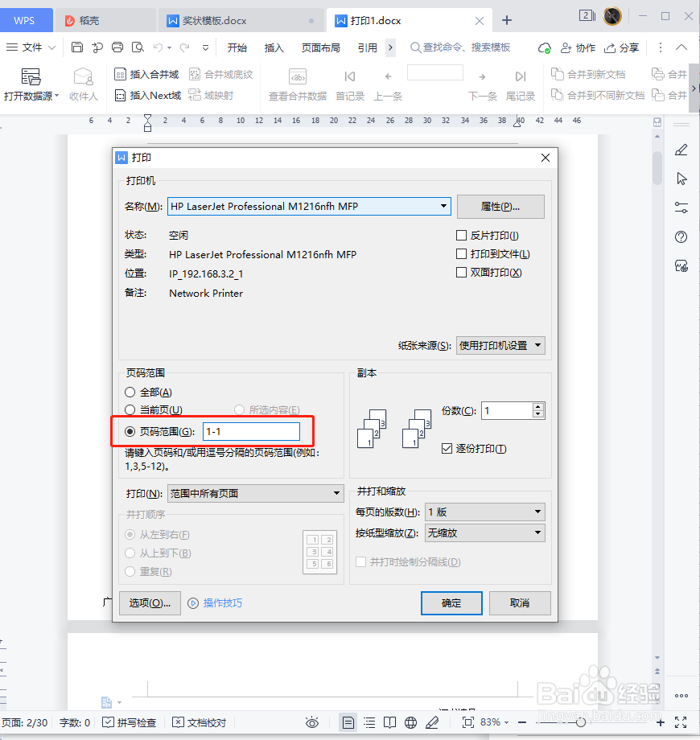Click new tab plus button
700x740 pixels.
[506, 20]
